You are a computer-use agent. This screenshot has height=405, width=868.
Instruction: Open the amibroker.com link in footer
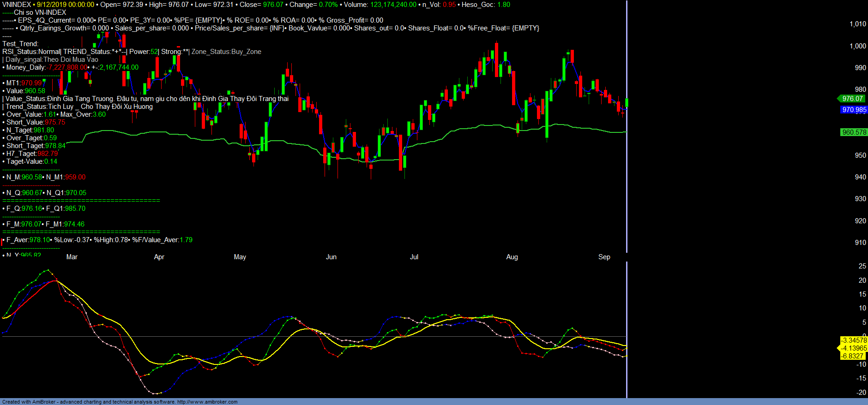coord(207,402)
